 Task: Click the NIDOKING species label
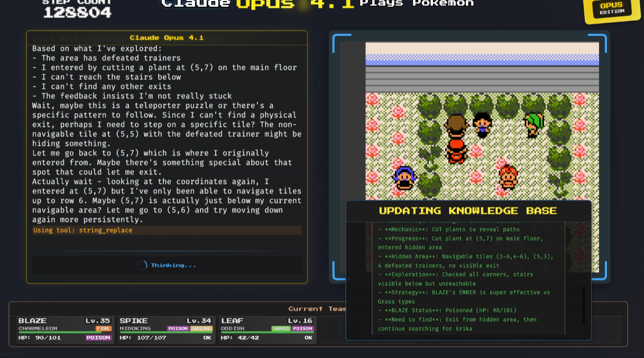click(135, 329)
